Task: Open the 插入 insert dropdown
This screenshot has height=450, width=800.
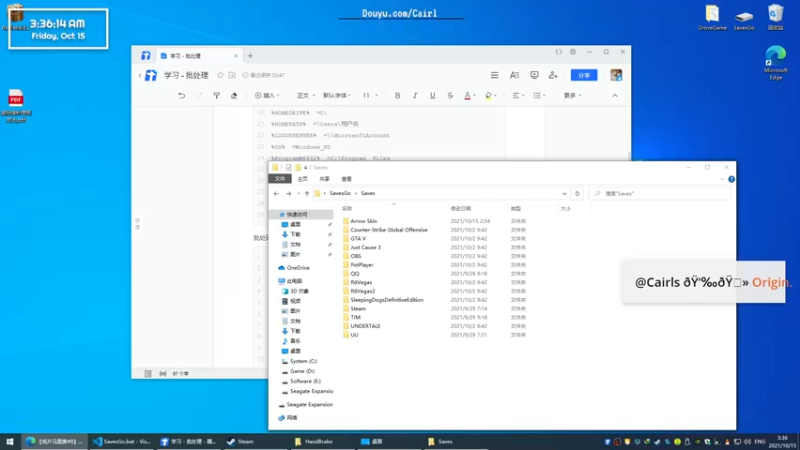Action: coord(267,95)
